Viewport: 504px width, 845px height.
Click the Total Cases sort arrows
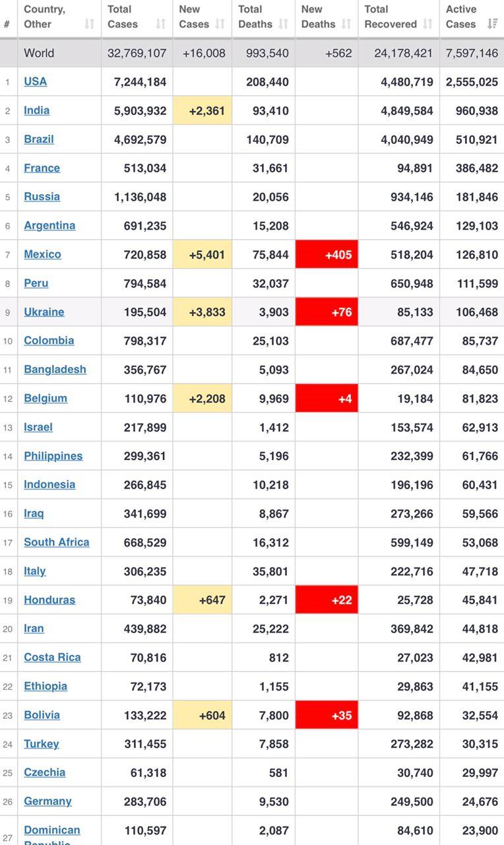coord(160,24)
